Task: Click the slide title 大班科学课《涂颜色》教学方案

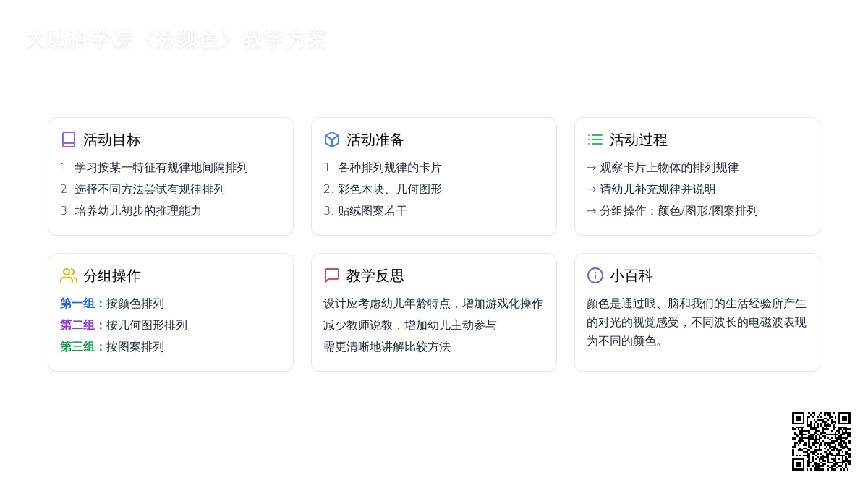Action: click(176, 39)
